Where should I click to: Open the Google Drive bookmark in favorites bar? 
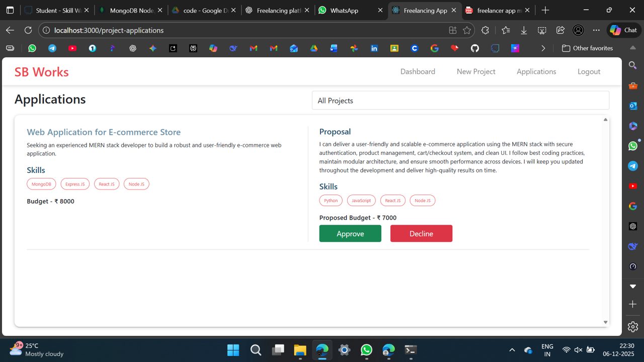(x=314, y=48)
